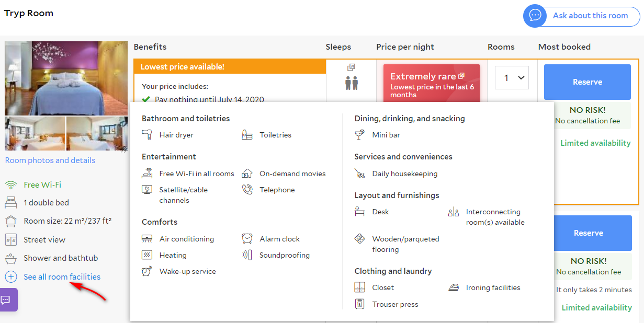Screen dimensions: 644x323
Task: Click the street view window icon
Action: click(x=11, y=240)
